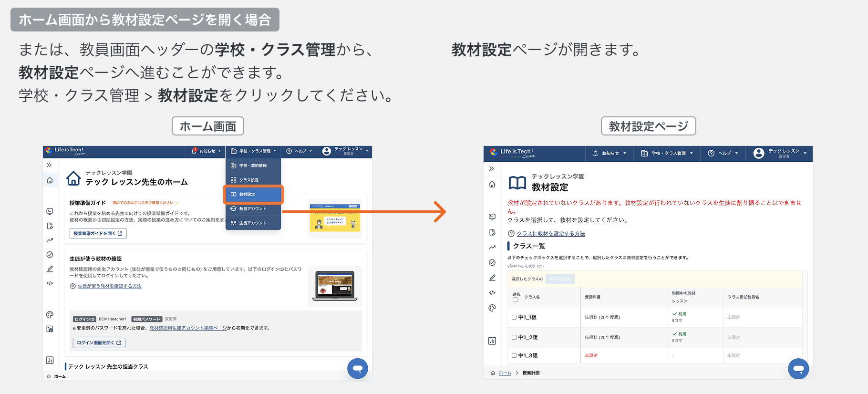The image size is (868, 394).
Task: Open monitor icon in home screen sidebar
Action: [x=50, y=211]
